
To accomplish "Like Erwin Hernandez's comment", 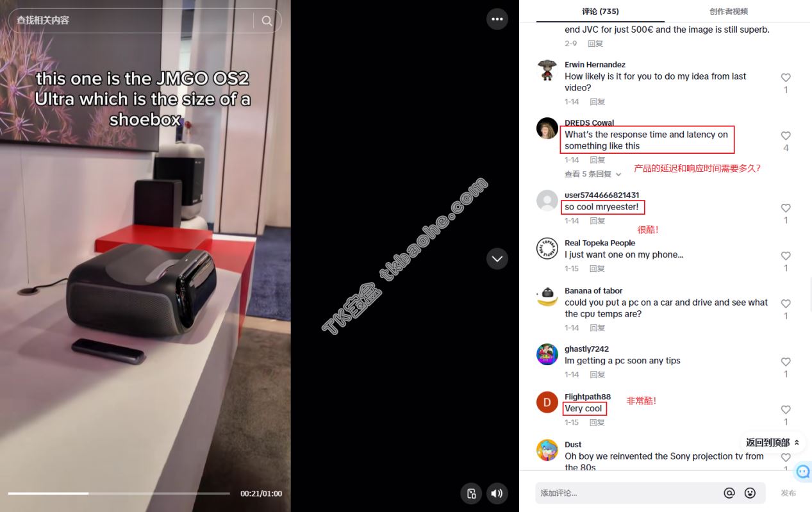I will click(786, 78).
